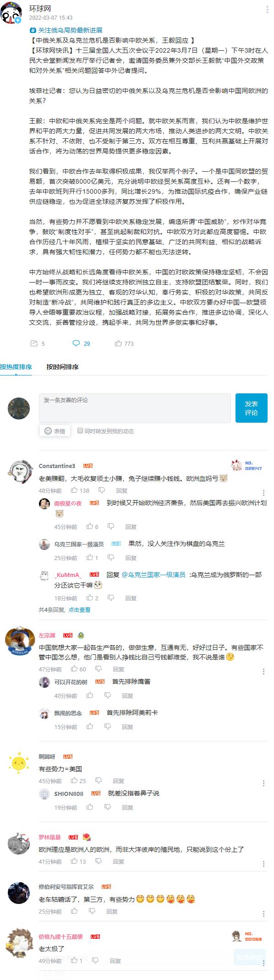Open comments icon showing 29

[x=76, y=343]
